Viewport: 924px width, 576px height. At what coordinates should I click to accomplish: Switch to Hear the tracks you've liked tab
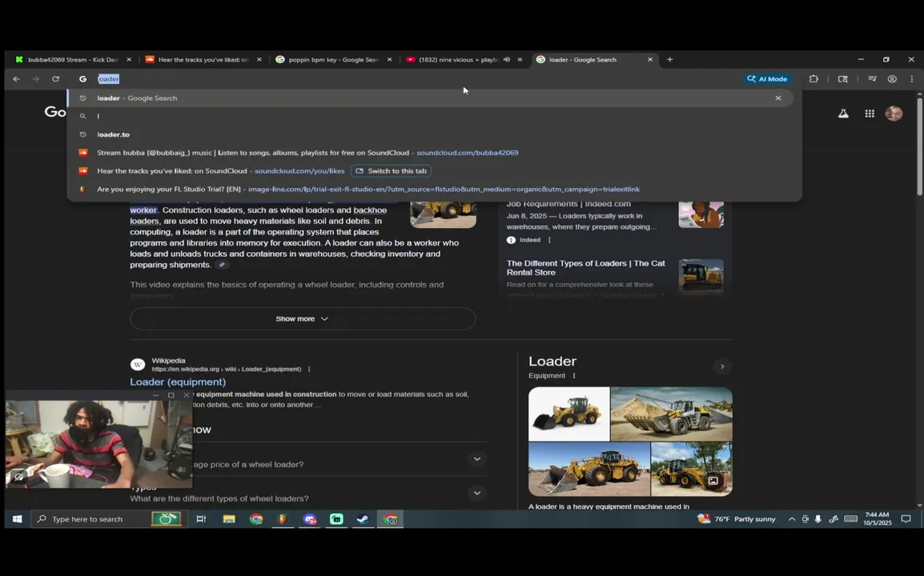(x=203, y=59)
